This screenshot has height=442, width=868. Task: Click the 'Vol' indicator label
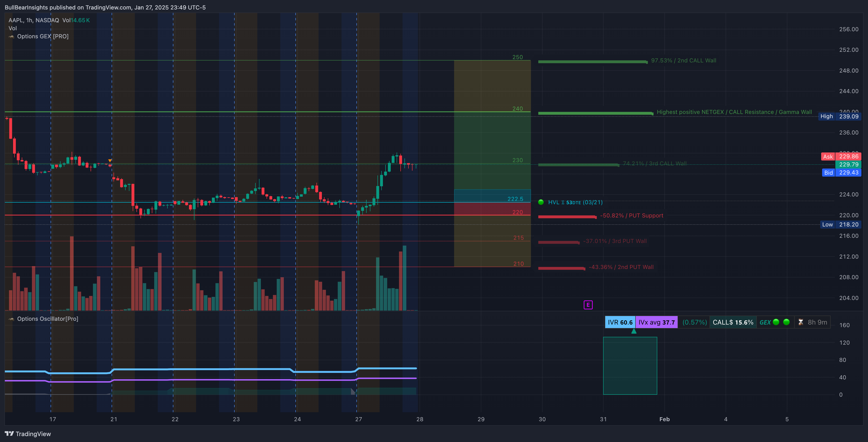click(x=13, y=28)
